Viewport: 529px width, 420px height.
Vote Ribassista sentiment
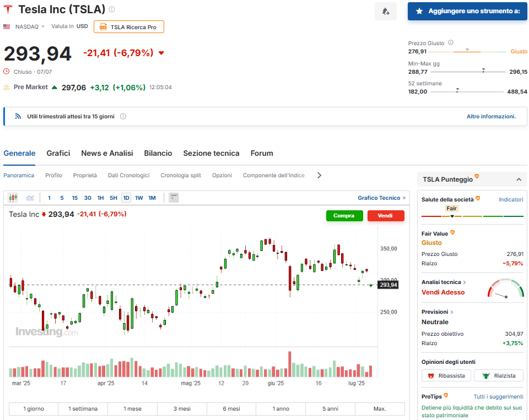pyautogui.click(x=446, y=375)
